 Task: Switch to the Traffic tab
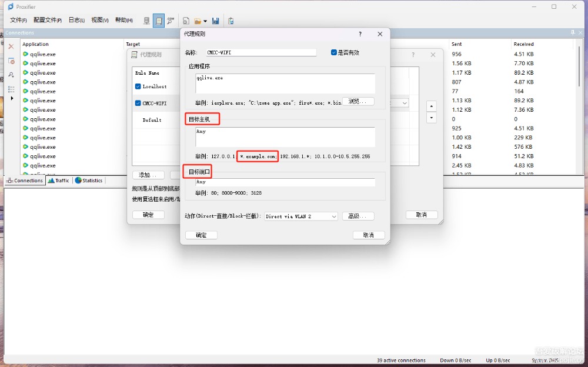point(59,181)
